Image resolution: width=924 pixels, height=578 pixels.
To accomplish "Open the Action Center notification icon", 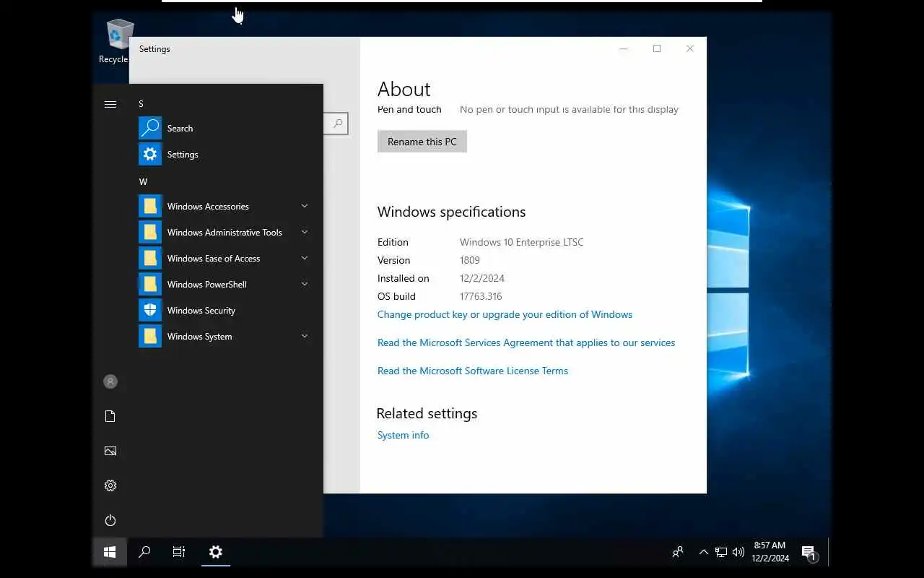I will (809, 553).
